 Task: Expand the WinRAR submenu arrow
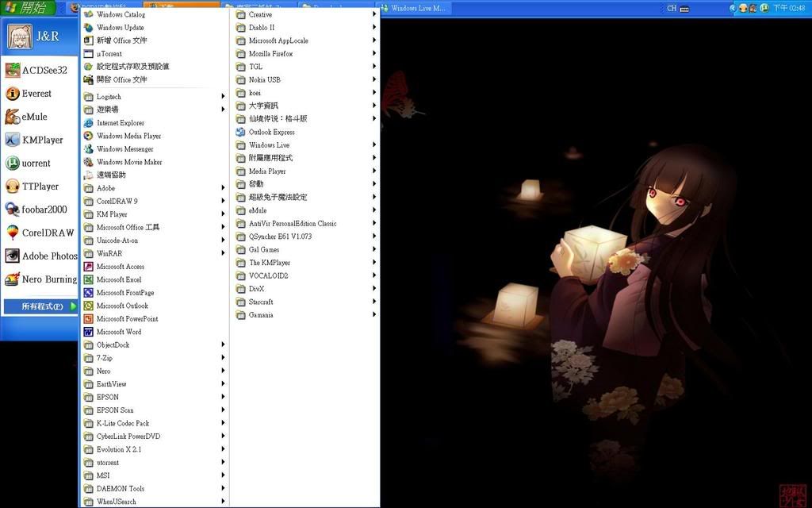click(223, 253)
